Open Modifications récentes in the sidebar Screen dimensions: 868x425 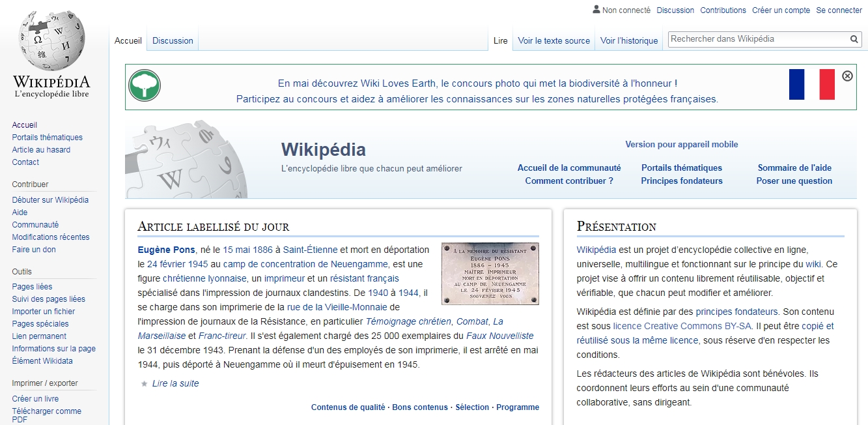tap(51, 237)
